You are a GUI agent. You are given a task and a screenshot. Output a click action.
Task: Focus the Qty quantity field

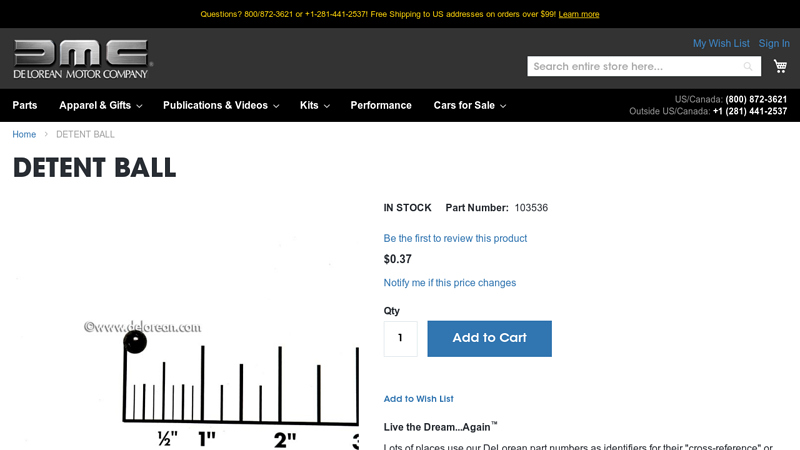[x=400, y=338]
